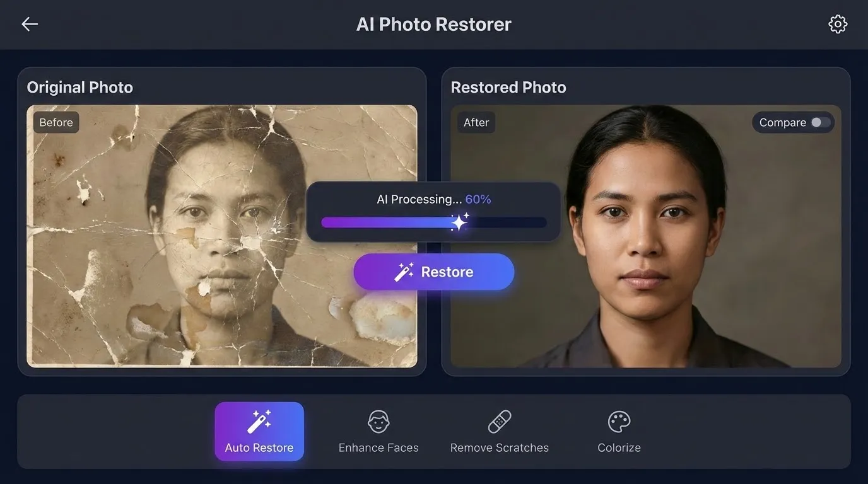Choose the Remove Scratches bandage icon
Image resolution: width=868 pixels, height=484 pixels.
coord(500,422)
